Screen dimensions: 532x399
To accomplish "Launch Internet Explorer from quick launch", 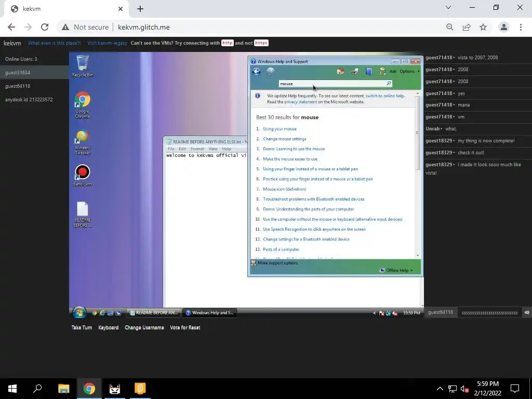I will [x=102, y=313].
